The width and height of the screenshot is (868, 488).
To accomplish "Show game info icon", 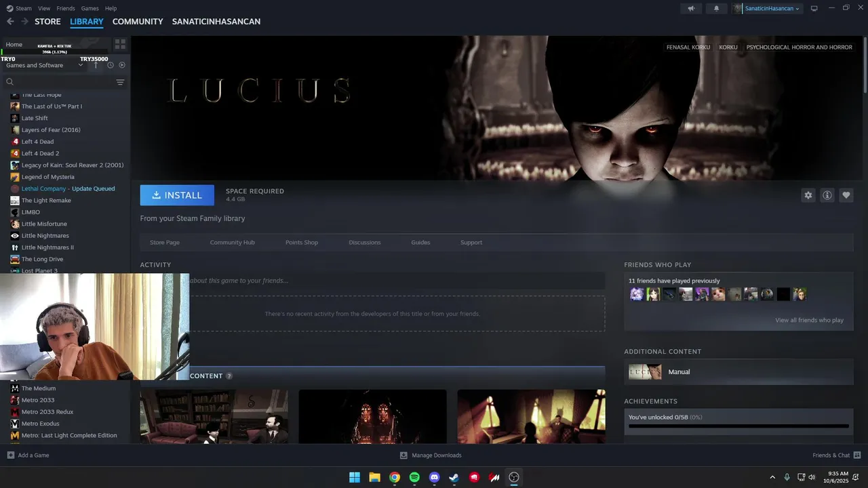I will point(827,195).
